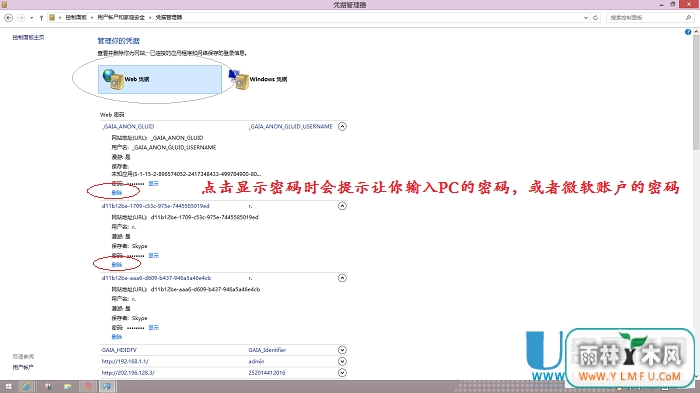Open the help question mark icon
Image resolution: width=700 pixels, height=393 pixels.
click(x=688, y=32)
